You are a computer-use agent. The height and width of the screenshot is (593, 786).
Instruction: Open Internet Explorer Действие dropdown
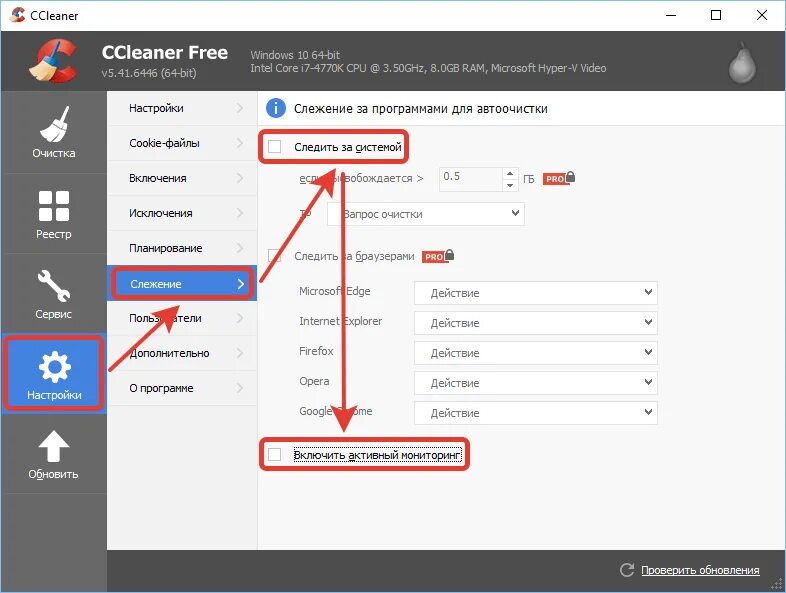click(x=535, y=323)
